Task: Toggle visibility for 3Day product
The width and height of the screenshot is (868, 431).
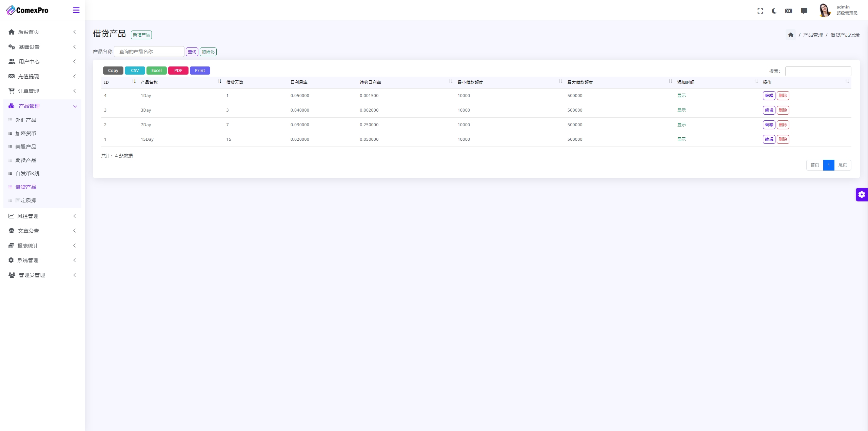Action: click(682, 110)
